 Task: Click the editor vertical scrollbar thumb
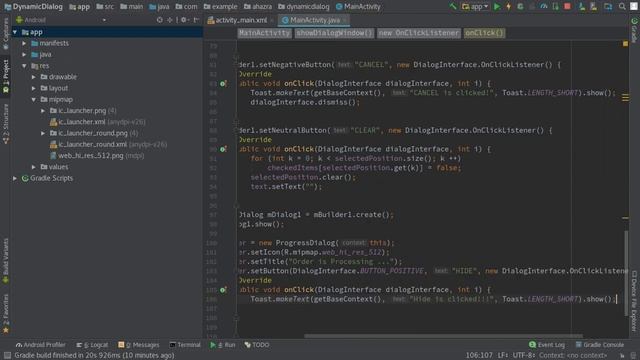click(626, 273)
